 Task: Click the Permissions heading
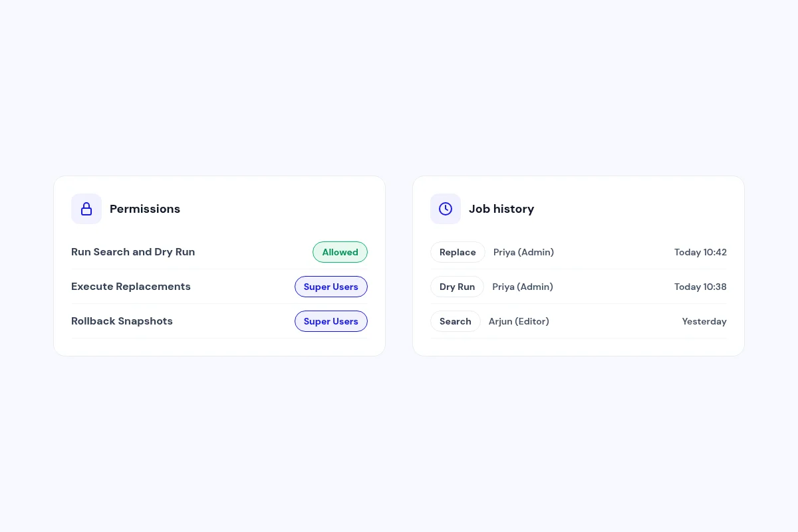click(x=145, y=209)
